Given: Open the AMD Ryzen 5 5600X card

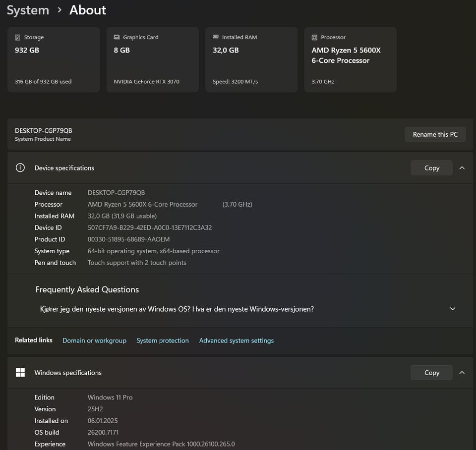Looking at the screenshot, I should (x=350, y=60).
